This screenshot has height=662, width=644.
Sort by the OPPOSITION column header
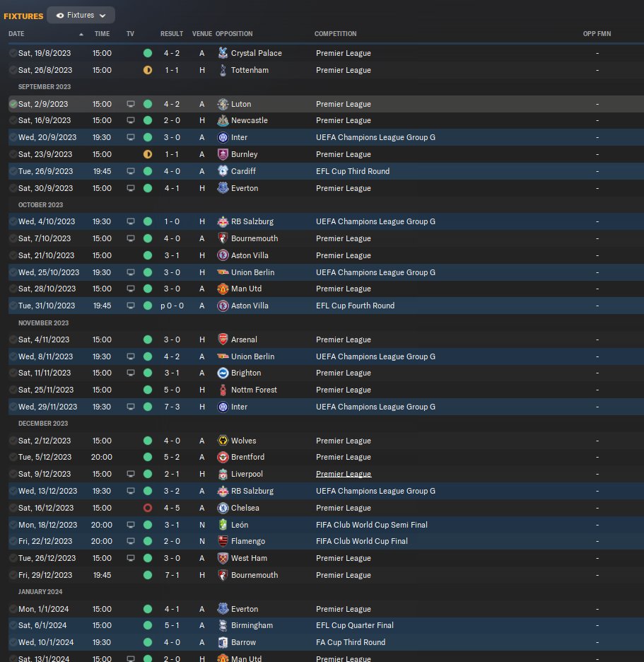coord(234,34)
